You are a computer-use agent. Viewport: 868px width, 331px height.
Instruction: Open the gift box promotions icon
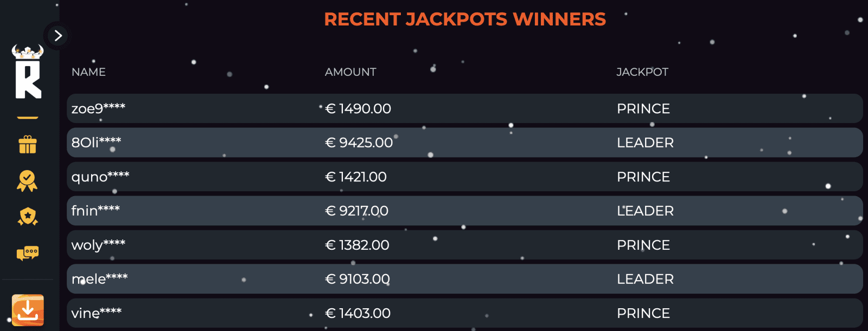coord(28,145)
